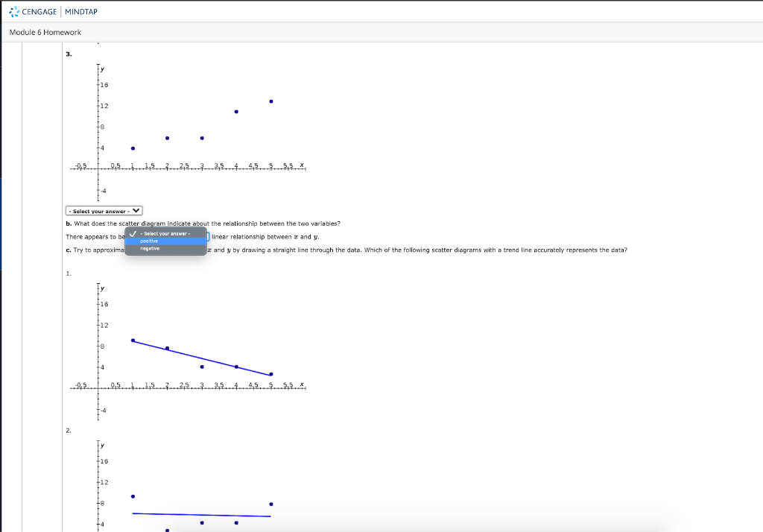Click the checkmark icon in the open dropdown

(x=133, y=233)
